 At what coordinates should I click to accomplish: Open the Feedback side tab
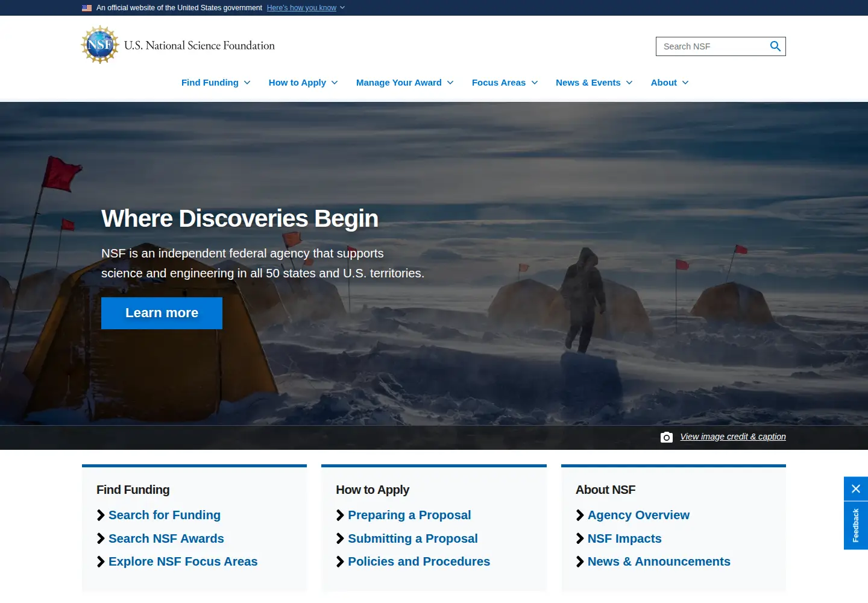[x=856, y=525]
